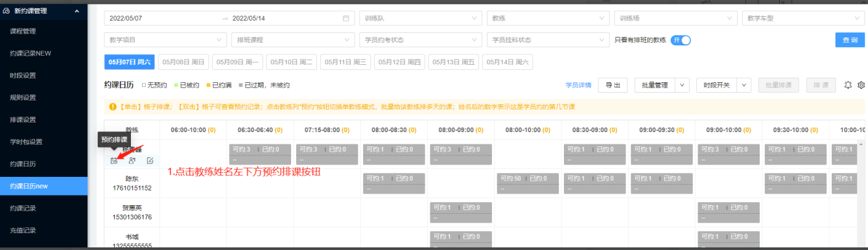The width and height of the screenshot is (868, 250).
Task: Click the edit pencil icon under coach name
Action: point(150,161)
